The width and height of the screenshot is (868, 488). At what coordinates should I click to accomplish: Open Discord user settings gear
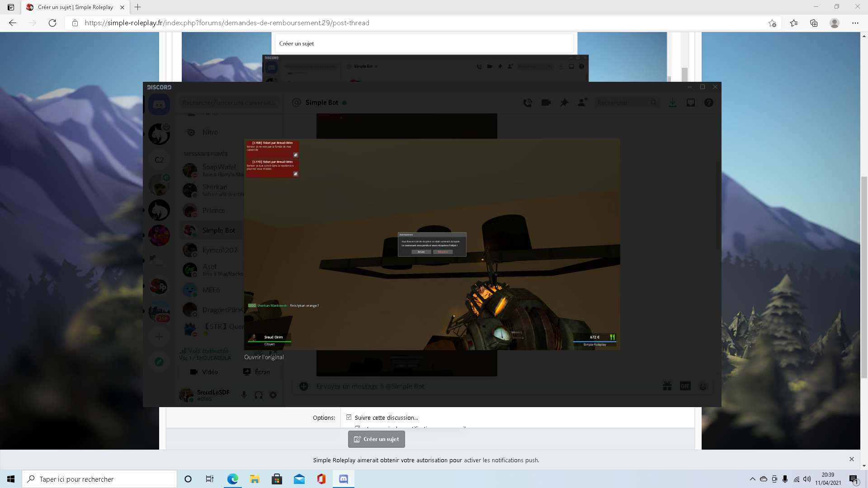[273, 395]
